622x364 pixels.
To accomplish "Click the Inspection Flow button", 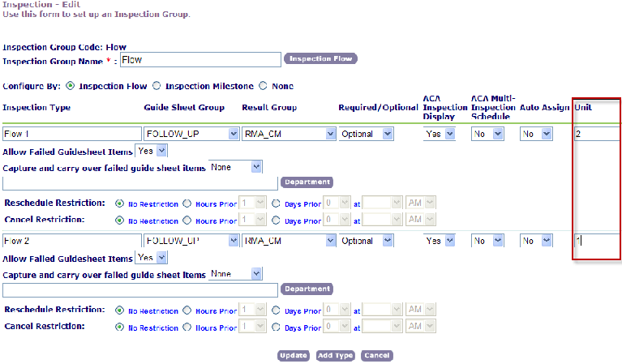I will tap(320, 59).
